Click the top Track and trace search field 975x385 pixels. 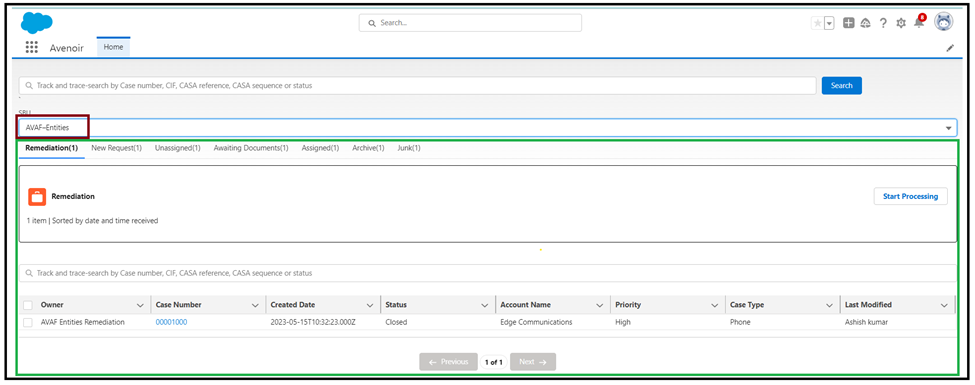(x=417, y=86)
